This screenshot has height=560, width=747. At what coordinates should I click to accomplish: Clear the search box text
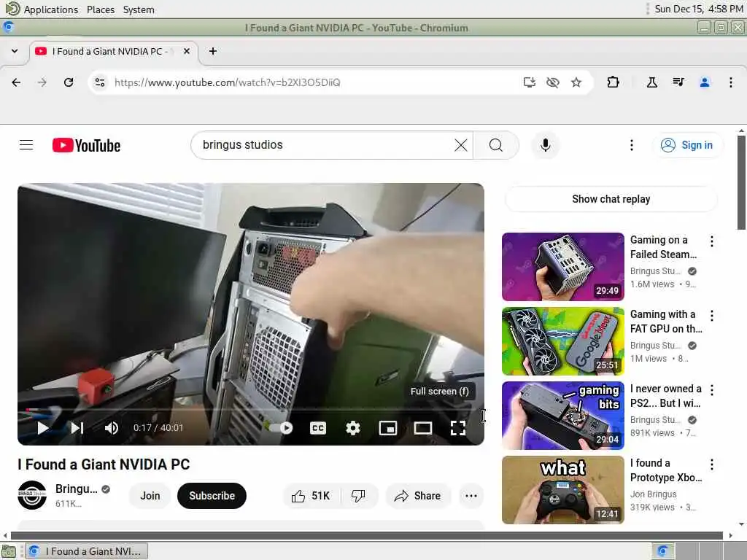coord(461,145)
